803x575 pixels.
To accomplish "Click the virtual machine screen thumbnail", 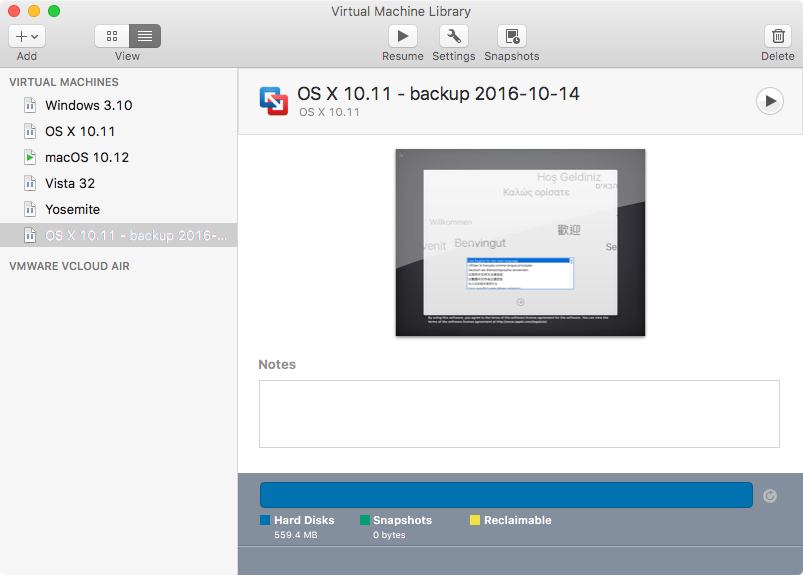I will (x=520, y=243).
